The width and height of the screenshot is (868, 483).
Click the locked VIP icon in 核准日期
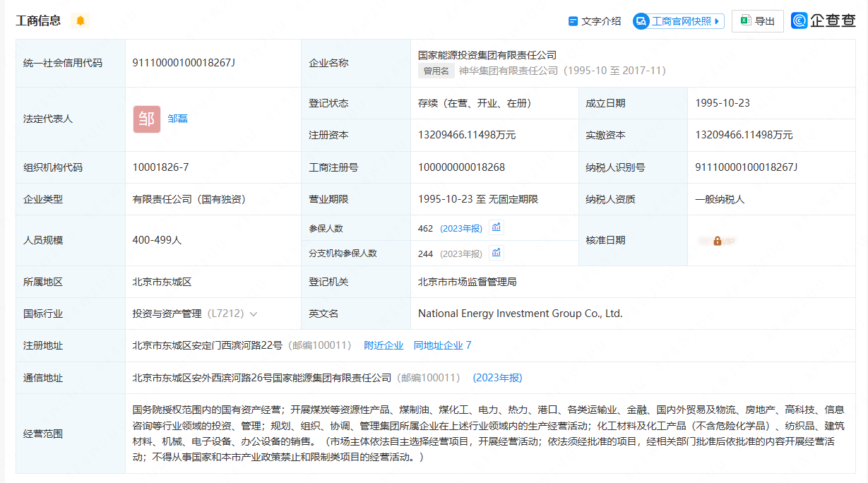point(718,241)
